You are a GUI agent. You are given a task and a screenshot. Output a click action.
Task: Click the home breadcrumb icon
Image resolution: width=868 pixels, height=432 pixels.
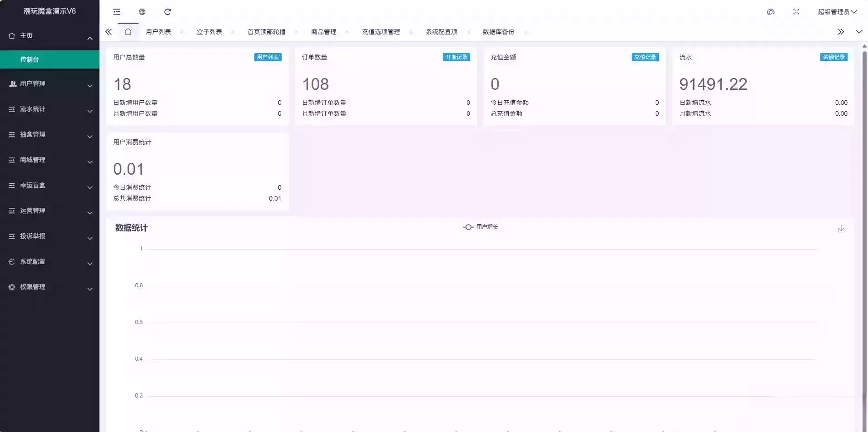[129, 32]
